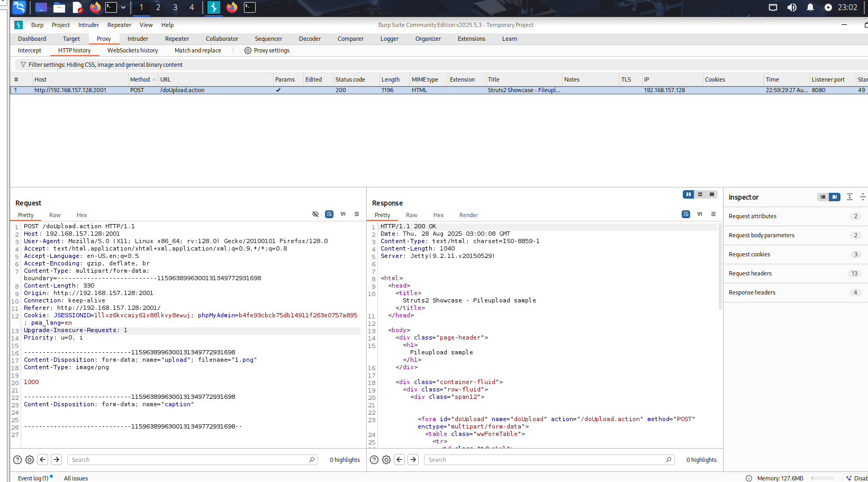868x482 pixels.
Task: Open the Request editor hamburger options menu
Action: pos(357,214)
